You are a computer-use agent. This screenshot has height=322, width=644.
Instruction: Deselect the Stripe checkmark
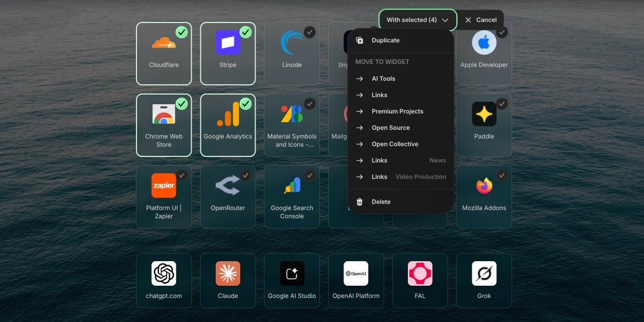(x=246, y=32)
